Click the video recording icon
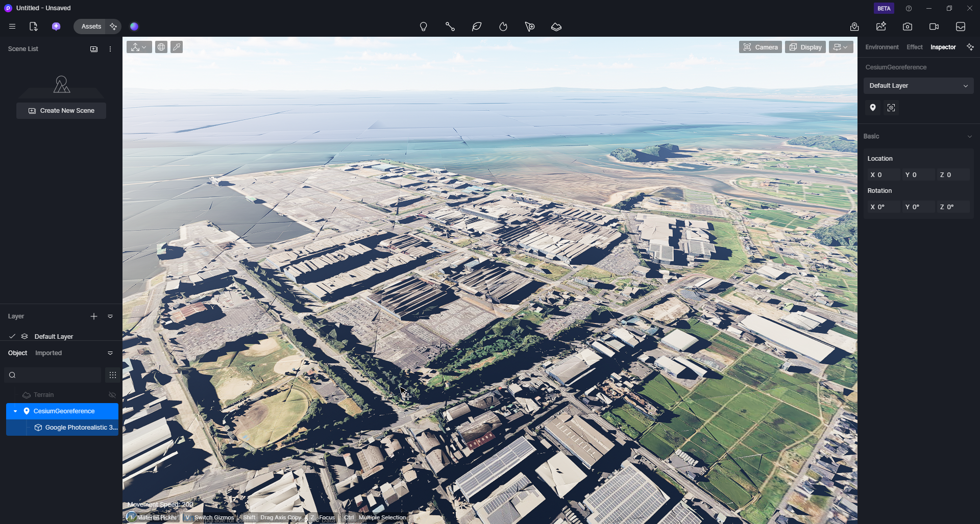This screenshot has width=980, height=524. click(x=934, y=27)
